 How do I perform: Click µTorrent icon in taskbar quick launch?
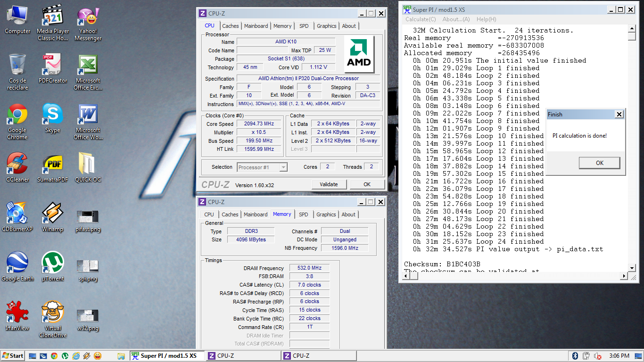click(65, 356)
